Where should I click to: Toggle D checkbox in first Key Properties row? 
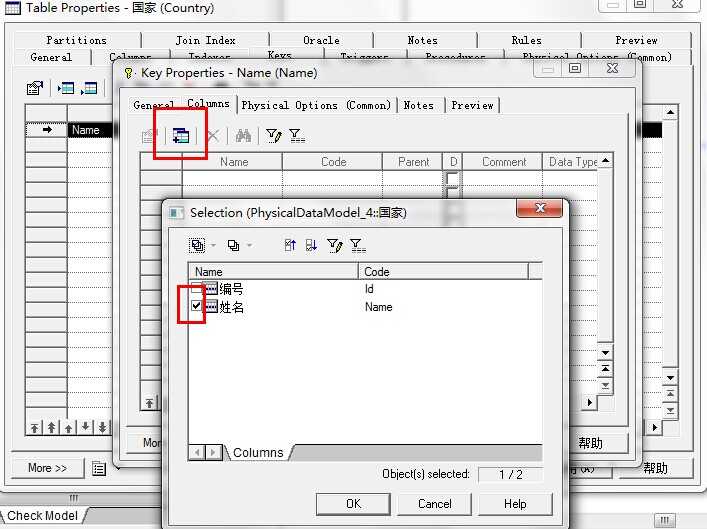pyautogui.click(x=452, y=178)
